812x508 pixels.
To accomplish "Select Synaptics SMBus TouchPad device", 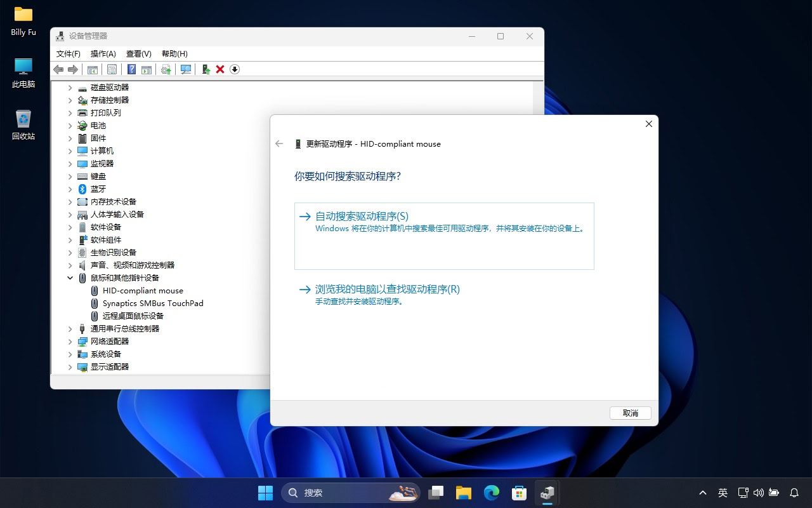I will [x=153, y=304].
